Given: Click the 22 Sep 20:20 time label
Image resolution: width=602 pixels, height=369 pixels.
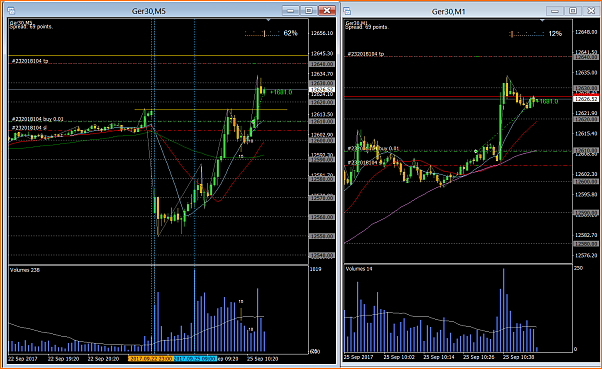Looking at the screenshot, I should click(x=103, y=359).
